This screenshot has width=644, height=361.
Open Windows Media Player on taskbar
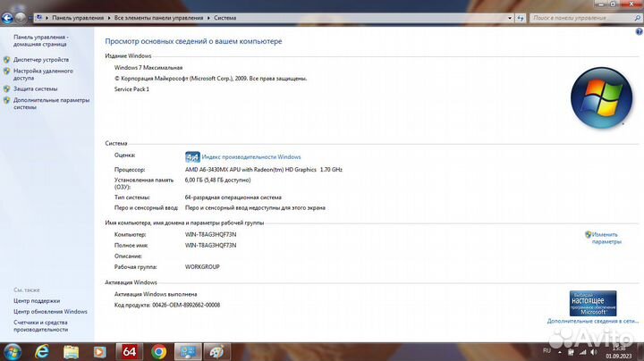point(100,352)
